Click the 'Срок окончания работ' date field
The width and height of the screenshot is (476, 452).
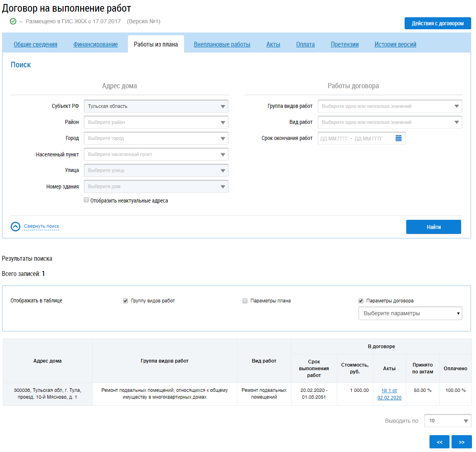tap(355, 138)
